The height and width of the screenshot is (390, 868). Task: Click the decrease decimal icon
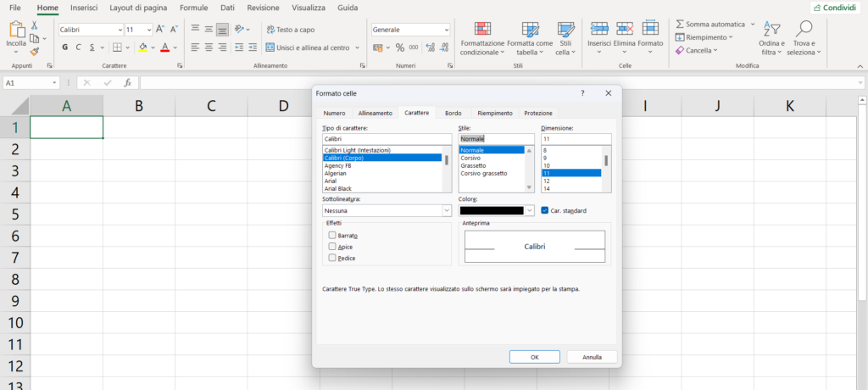[x=443, y=47]
